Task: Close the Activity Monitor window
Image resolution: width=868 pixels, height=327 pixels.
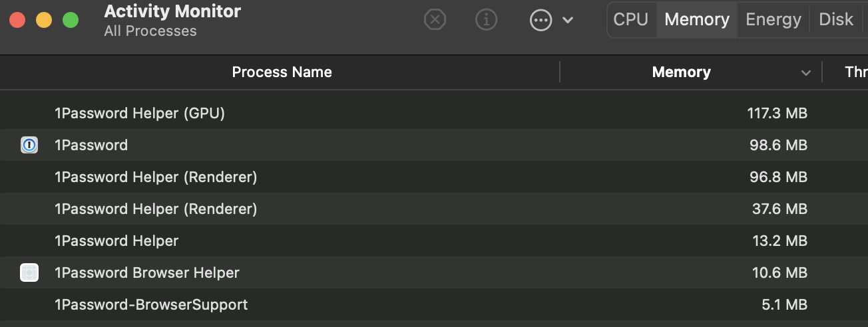Action: [x=17, y=20]
